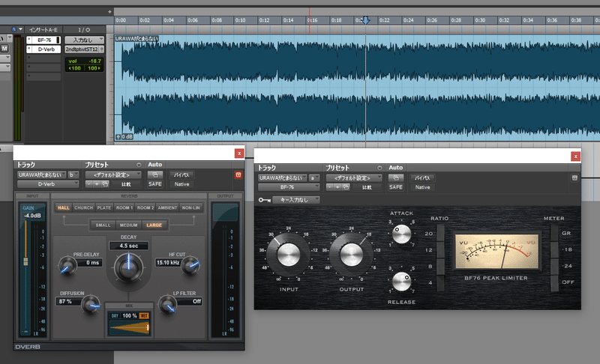Click the key input icon in BF-76
The width and height of the screenshot is (600, 364).
[265, 200]
